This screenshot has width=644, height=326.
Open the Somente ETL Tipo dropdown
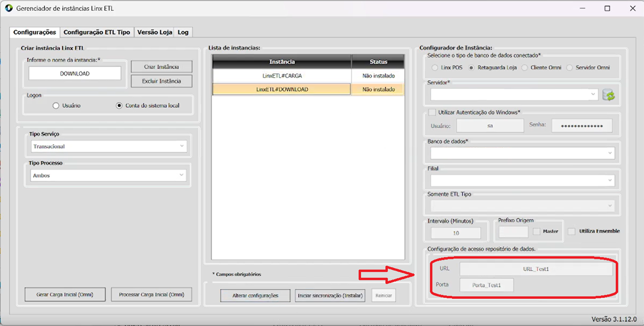522,206
